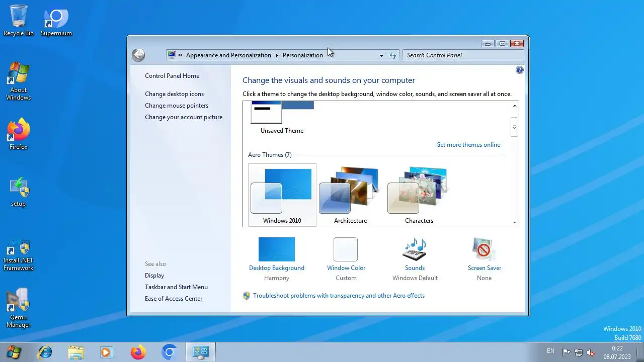Click the Aero Themes (7) heading
Screen dimensions: 644x362
click(270, 155)
